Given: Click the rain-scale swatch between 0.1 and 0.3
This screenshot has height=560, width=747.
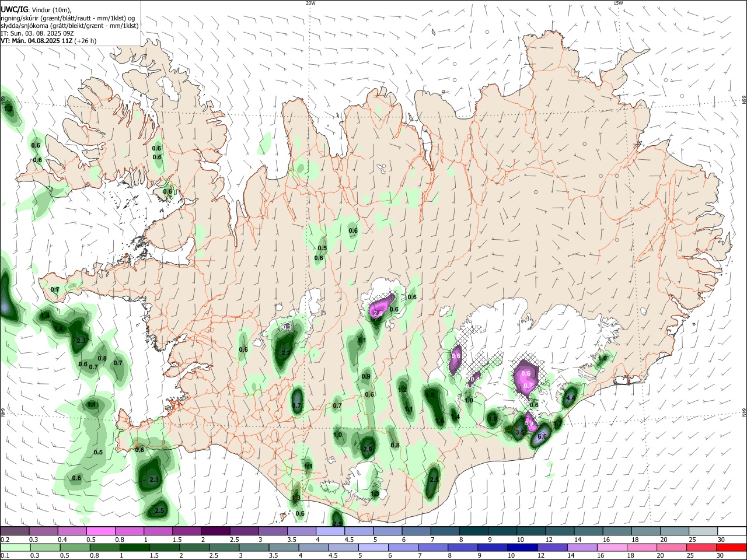Looking at the screenshot, I should tap(15, 548).
